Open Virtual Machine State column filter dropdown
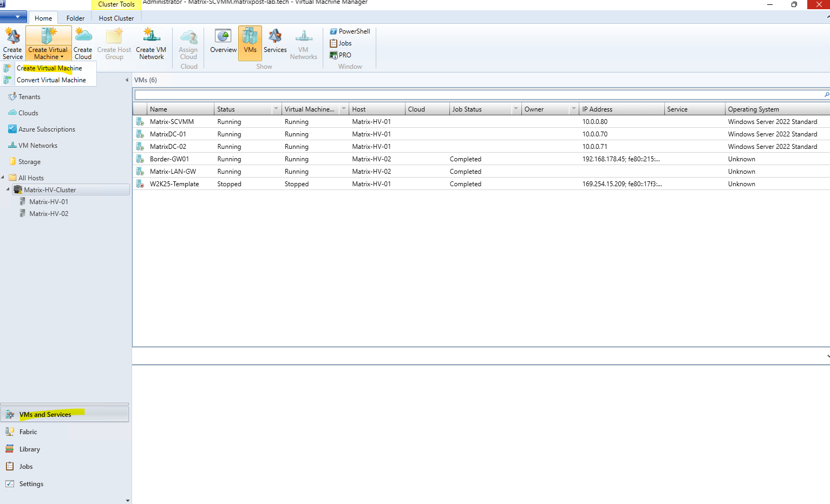The height and width of the screenshot is (504, 830). (344, 109)
